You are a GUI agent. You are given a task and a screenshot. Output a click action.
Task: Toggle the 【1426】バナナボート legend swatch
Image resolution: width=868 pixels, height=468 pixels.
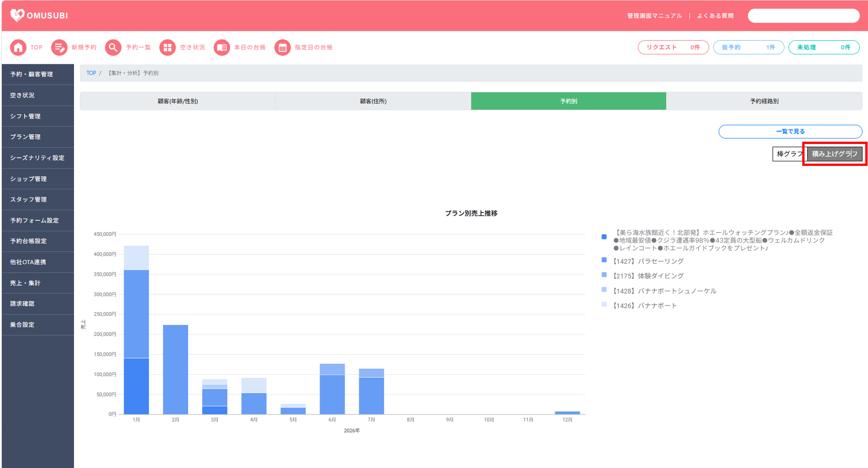(x=604, y=304)
